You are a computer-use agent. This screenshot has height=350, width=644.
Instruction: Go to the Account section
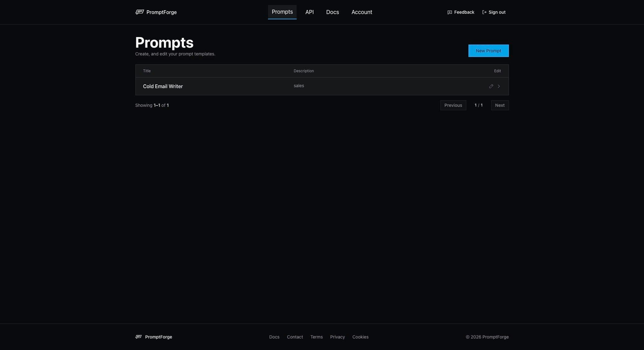[x=362, y=12]
